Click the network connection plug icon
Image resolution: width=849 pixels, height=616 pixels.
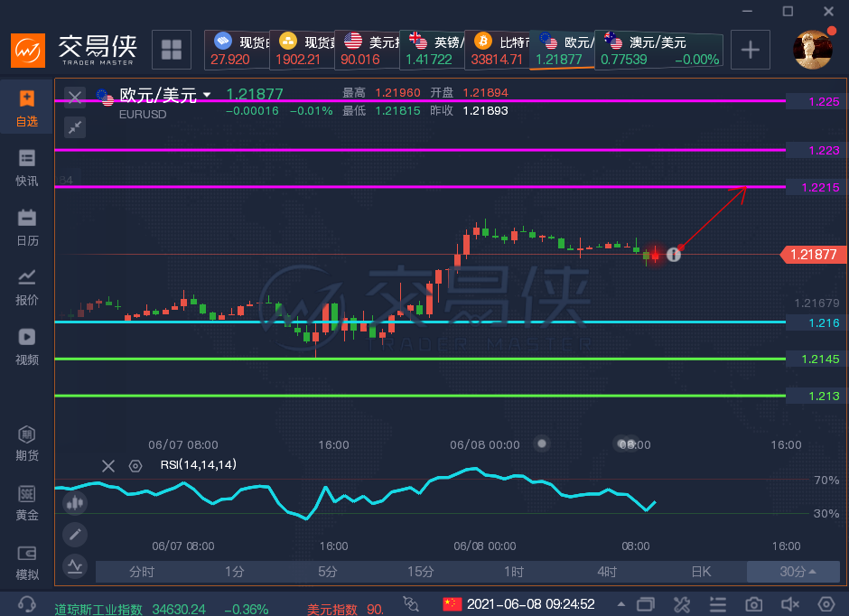point(411,603)
